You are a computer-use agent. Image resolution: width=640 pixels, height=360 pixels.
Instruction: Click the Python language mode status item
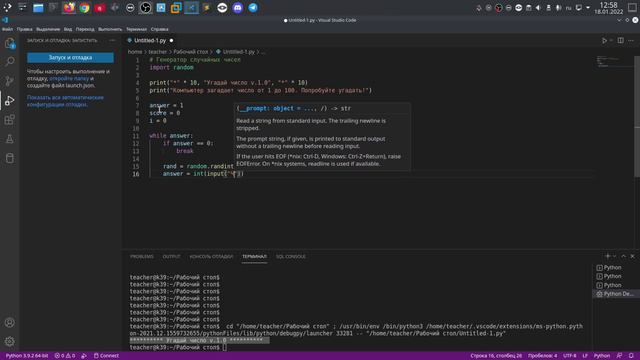click(602, 356)
